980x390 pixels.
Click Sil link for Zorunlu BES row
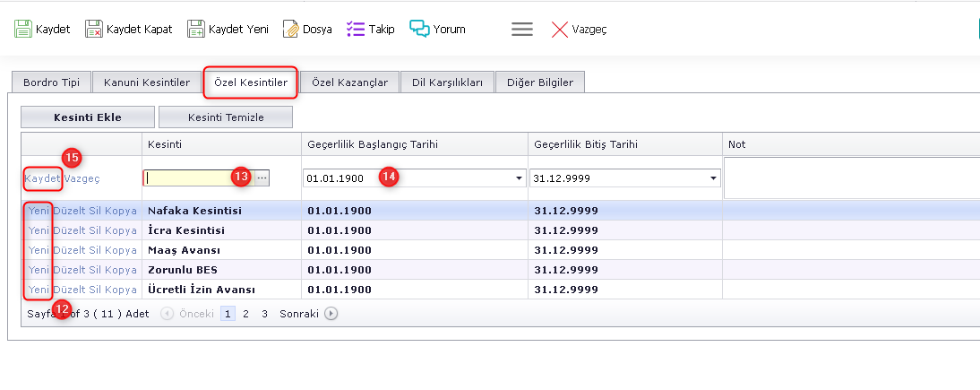point(97,270)
